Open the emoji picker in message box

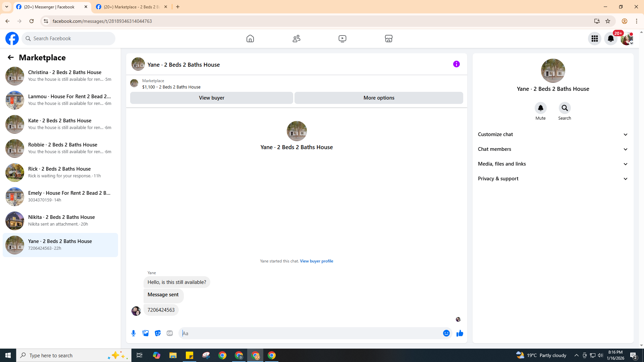446,333
